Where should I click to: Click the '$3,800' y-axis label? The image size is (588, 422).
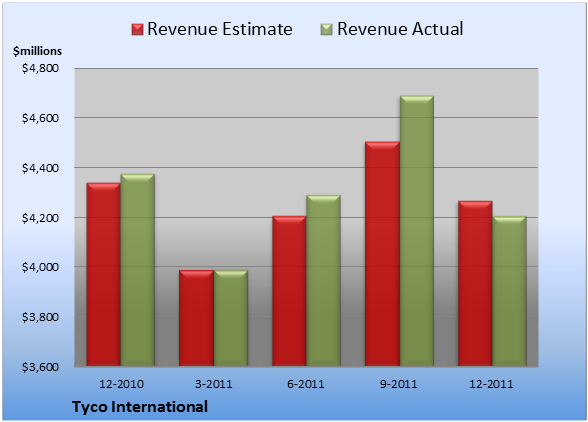40,317
